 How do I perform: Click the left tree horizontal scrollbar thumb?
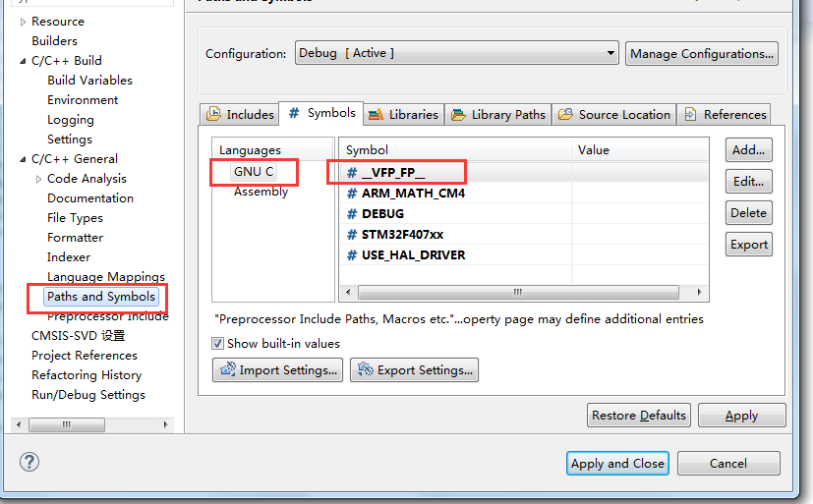pos(67,424)
